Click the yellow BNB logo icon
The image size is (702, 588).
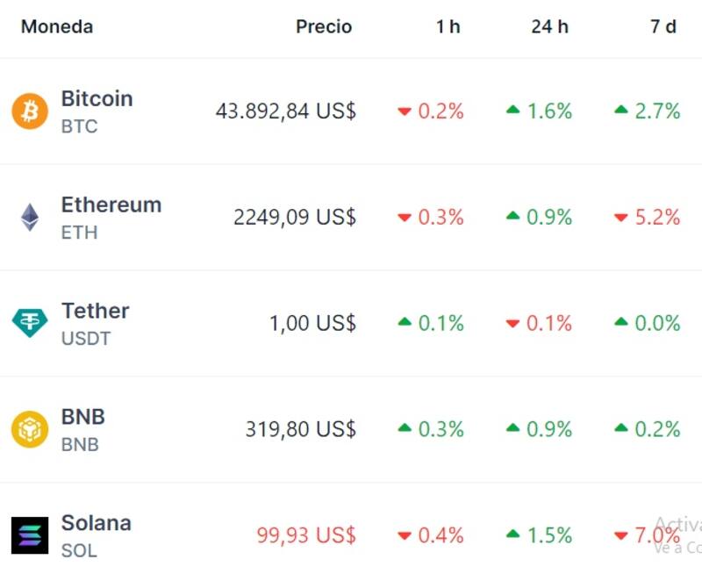(x=30, y=429)
